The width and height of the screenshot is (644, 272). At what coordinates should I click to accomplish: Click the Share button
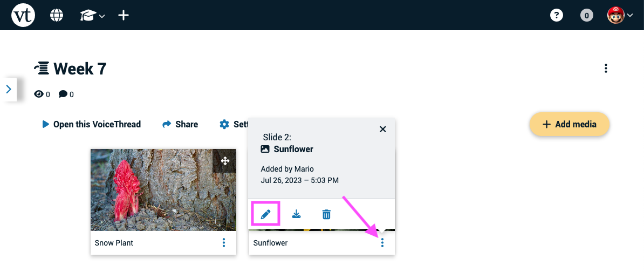(x=180, y=124)
